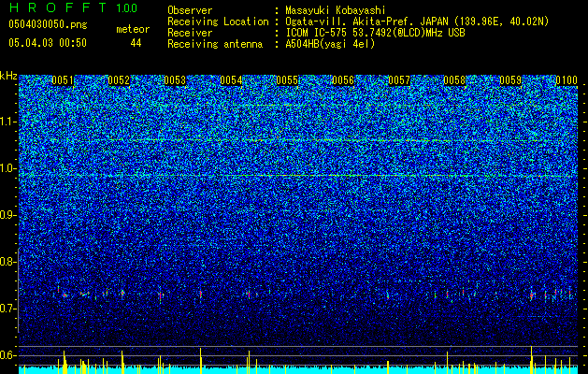Click the 0.7 kHz axis label

tap(8, 309)
